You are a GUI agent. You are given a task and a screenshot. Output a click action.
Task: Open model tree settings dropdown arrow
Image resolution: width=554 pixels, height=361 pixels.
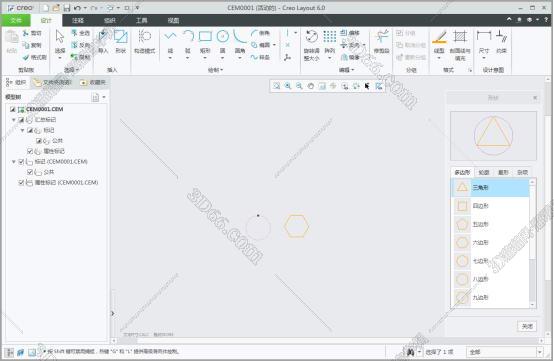(104, 97)
